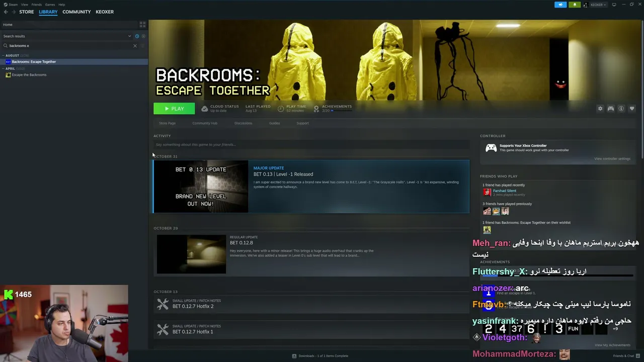Open the green notifications bell

575,5
